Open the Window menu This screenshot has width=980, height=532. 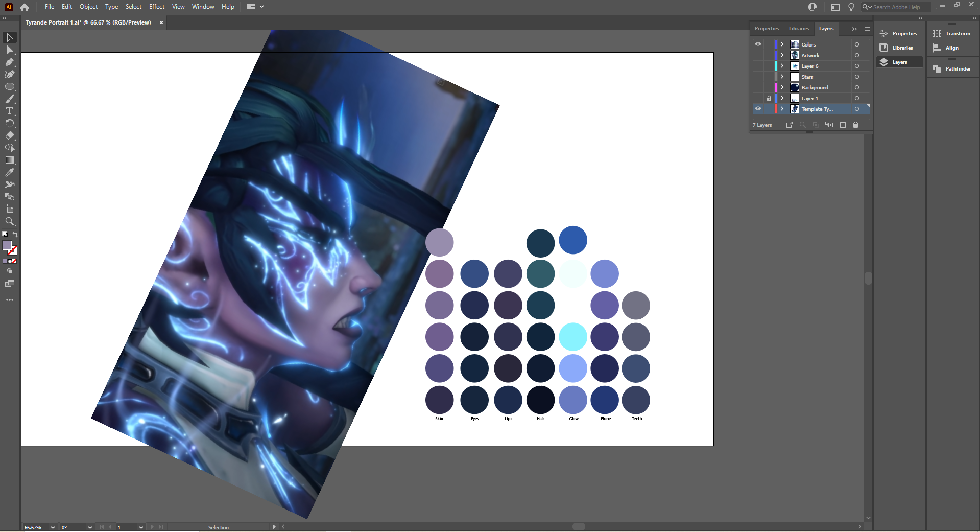tap(203, 7)
